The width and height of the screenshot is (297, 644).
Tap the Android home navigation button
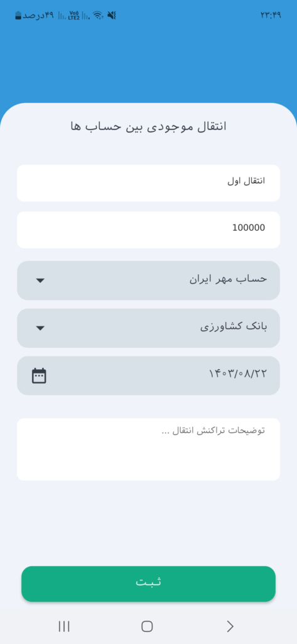click(x=147, y=626)
